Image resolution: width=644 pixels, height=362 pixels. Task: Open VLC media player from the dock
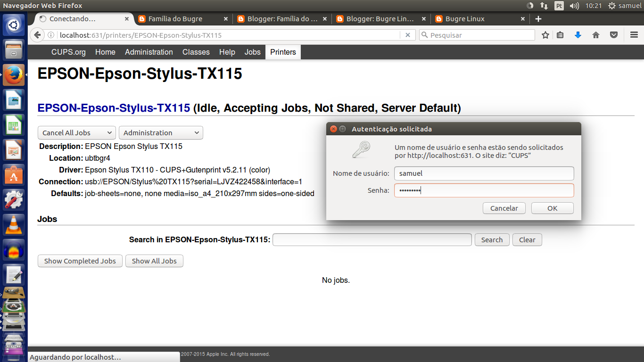pos(14,225)
